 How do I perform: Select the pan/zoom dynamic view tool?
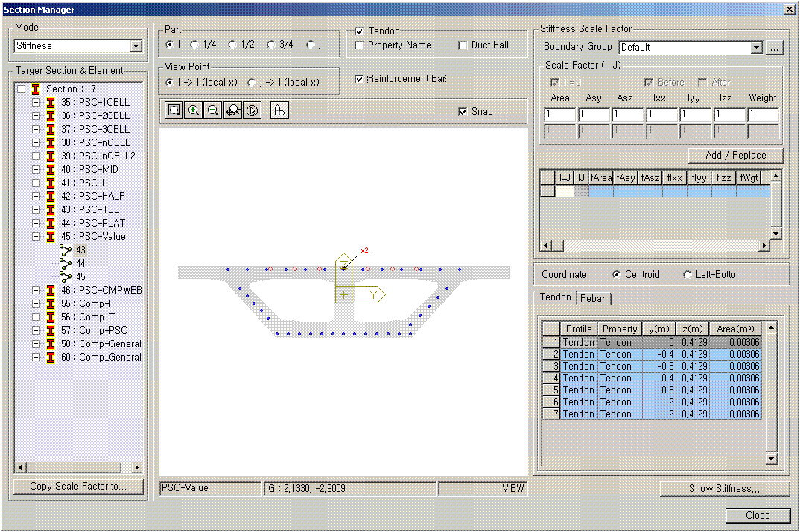[x=232, y=110]
